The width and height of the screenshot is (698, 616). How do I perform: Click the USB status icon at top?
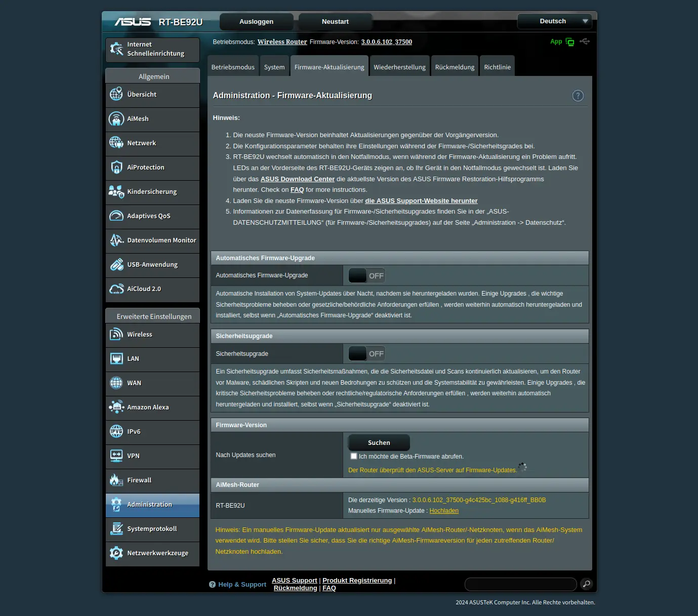pos(585,42)
